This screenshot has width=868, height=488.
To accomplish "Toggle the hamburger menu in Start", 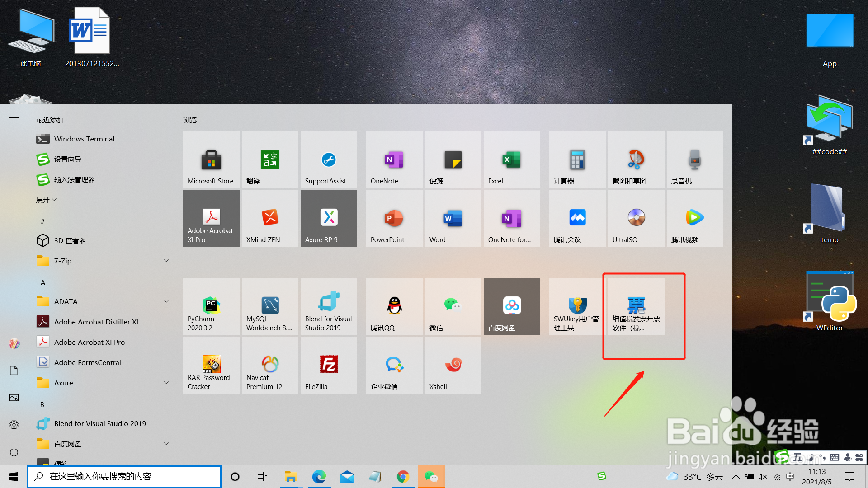I will point(14,120).
